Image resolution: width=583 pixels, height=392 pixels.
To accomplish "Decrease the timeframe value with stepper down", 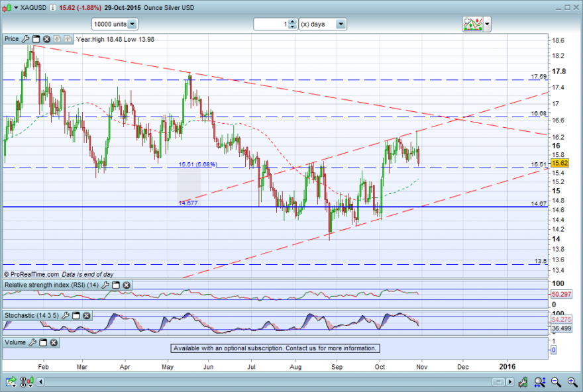I will coord(293,26).
